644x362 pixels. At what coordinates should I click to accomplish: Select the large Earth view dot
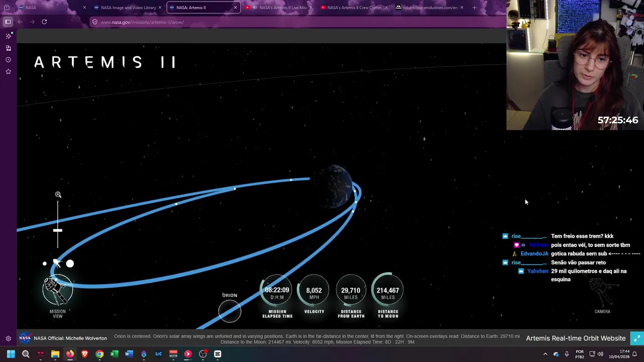click(x=70, y=263)
